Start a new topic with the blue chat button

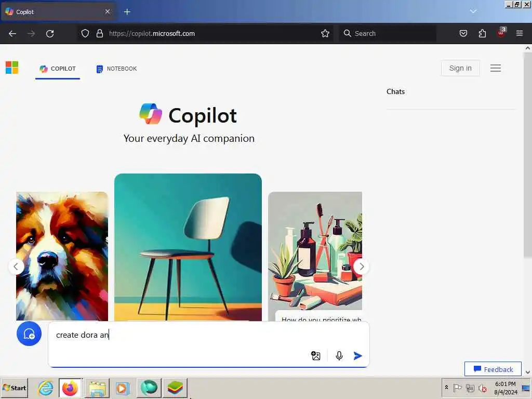[x=29, y=334]
